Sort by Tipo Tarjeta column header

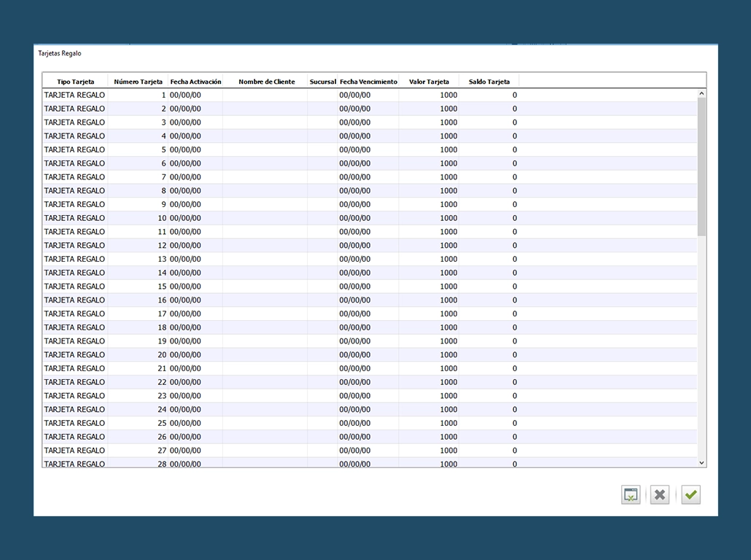pyautogui.click(x=75, y=82)
